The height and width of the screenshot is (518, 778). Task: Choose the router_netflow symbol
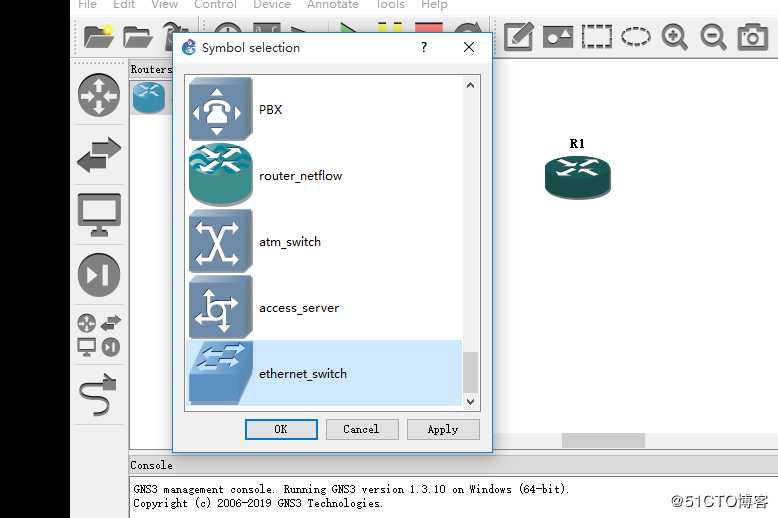324,175
